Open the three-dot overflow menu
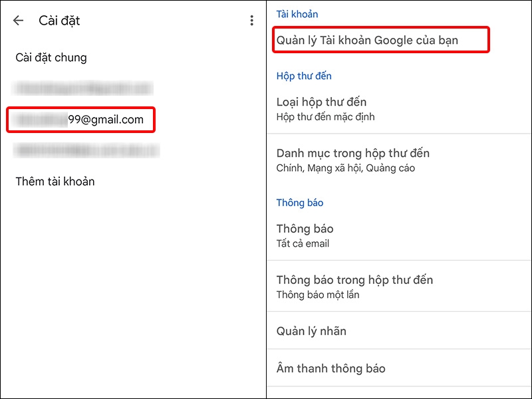 [x=251, y=21]
